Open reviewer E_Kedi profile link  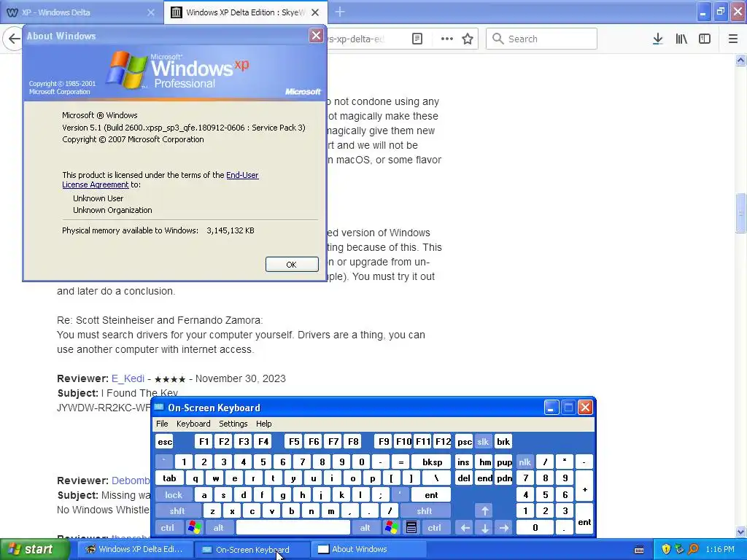128,378
